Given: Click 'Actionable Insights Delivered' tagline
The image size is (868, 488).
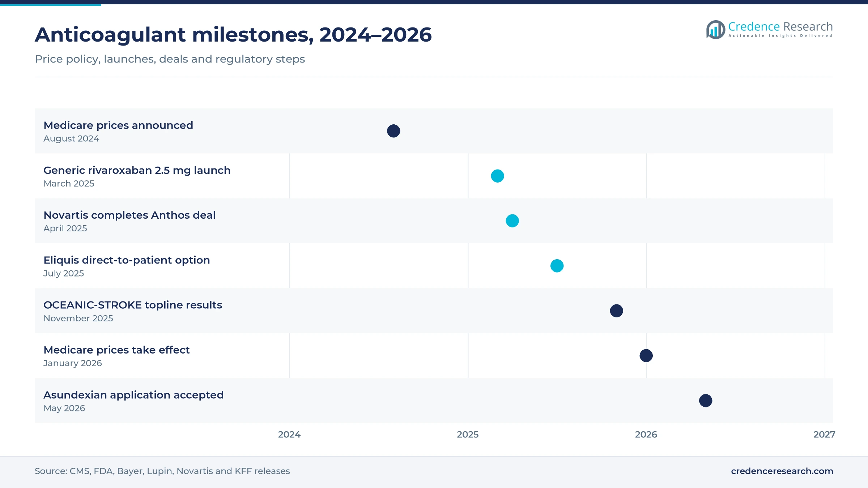Looking at the screenshot, I should tap(780, 35).
